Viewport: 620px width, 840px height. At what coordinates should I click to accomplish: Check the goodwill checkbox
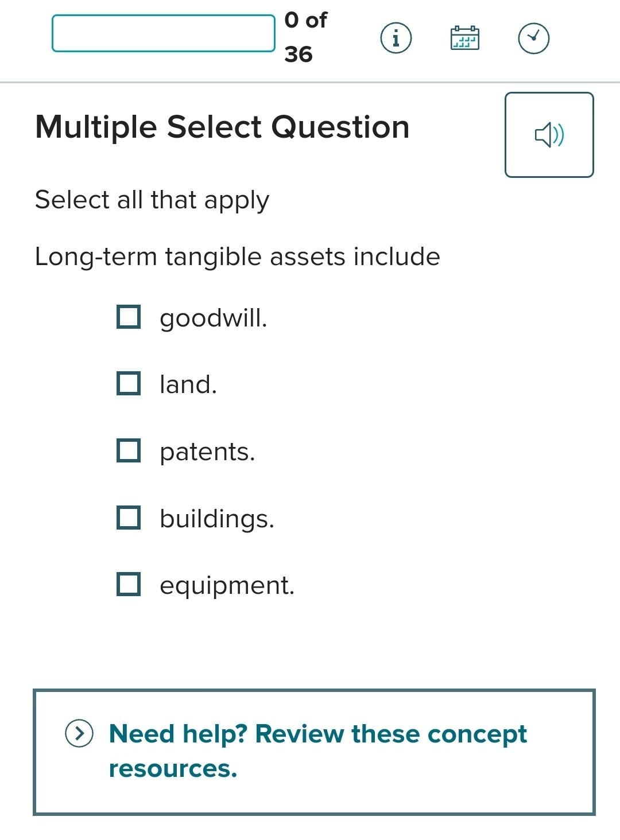(x=129, y=316)
